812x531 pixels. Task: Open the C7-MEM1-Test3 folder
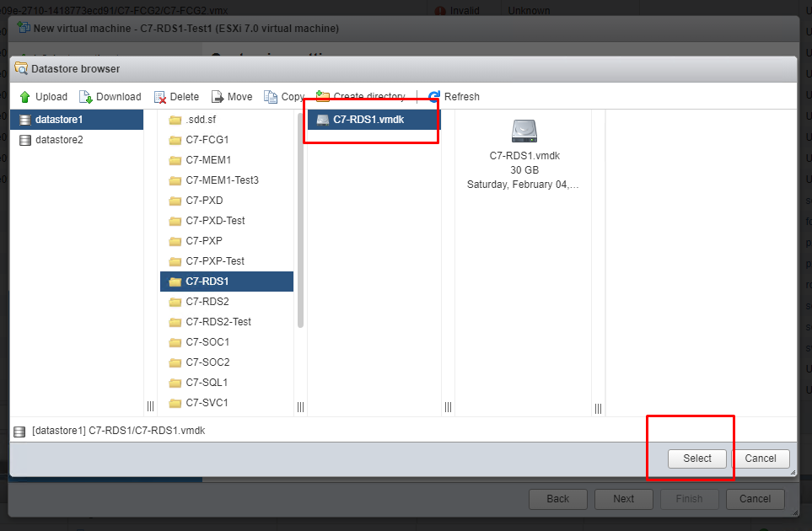pyautogui.click(x=222, y=180)
